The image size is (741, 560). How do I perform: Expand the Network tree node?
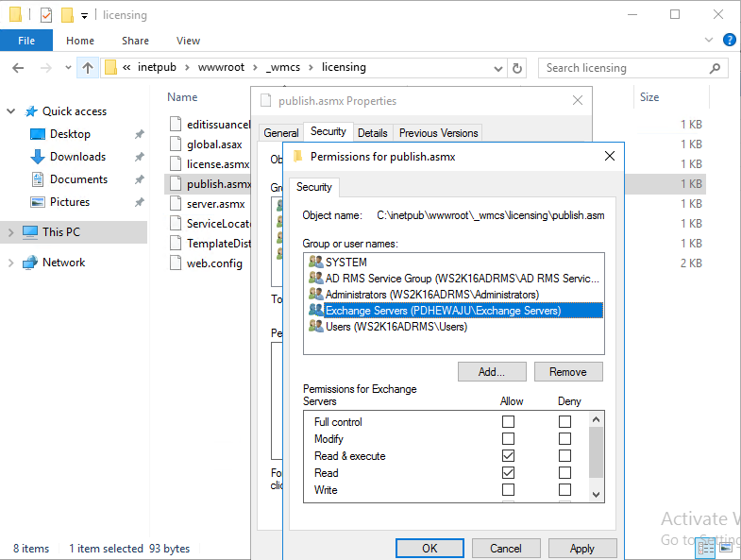tap(11, 263)
